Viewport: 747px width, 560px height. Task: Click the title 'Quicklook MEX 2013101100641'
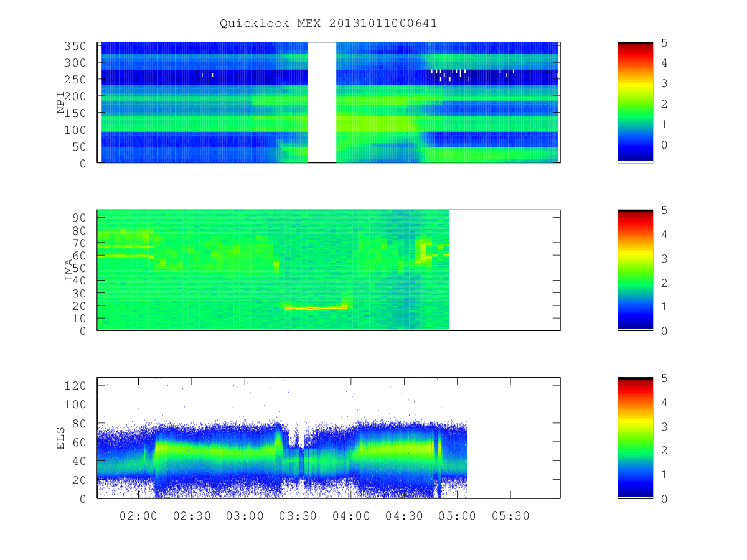[x=328, y=24]
